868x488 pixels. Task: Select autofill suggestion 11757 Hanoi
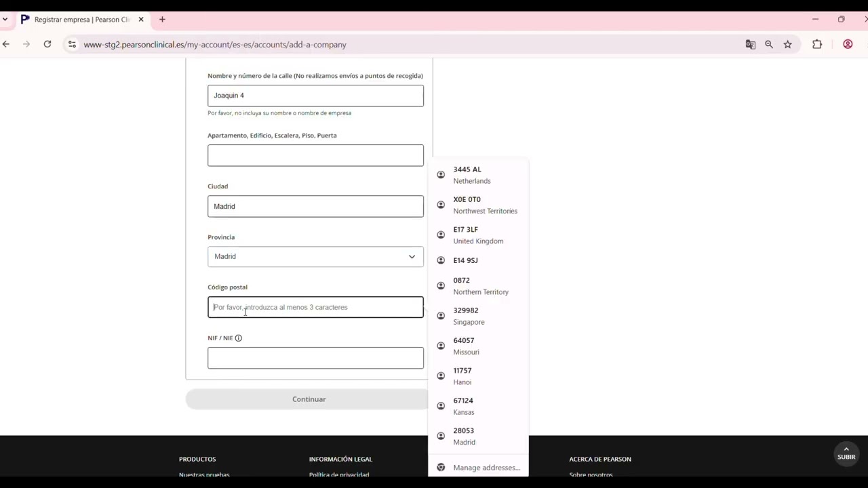478,376
